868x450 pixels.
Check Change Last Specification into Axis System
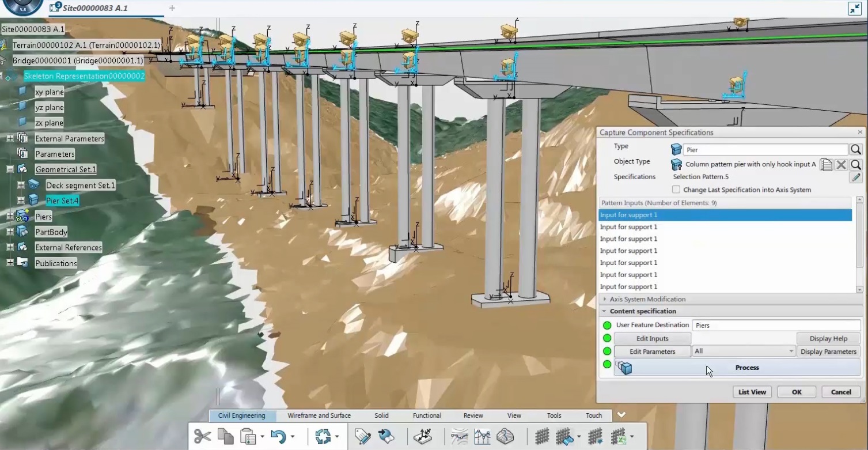tap(676, 190)
